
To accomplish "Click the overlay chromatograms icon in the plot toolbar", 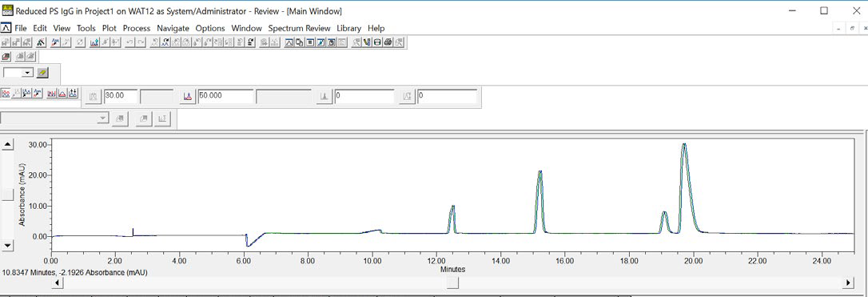I will [x=6, y=93].
